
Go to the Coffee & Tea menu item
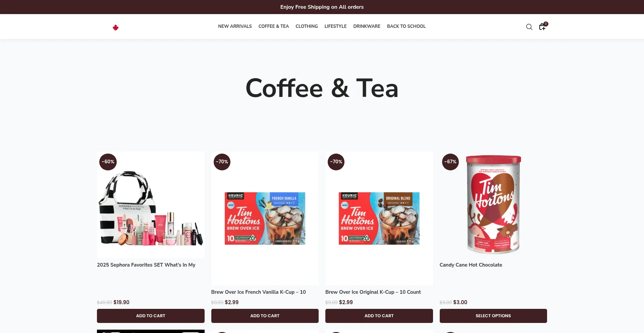coord(274,26)
